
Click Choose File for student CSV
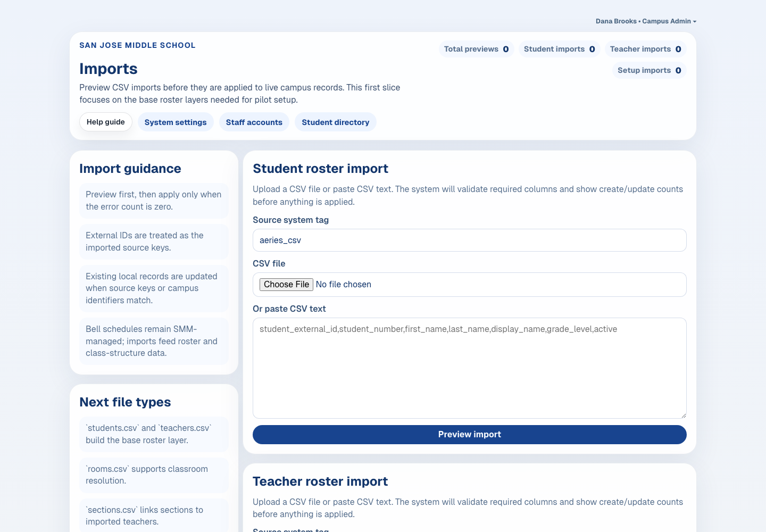point(286,285)
